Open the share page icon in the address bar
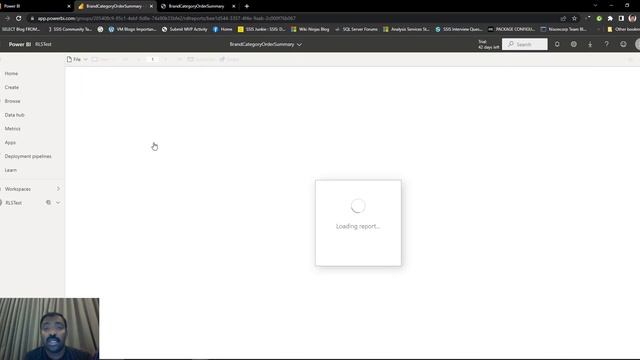640x360 pixels. click(x=563, y=18)
